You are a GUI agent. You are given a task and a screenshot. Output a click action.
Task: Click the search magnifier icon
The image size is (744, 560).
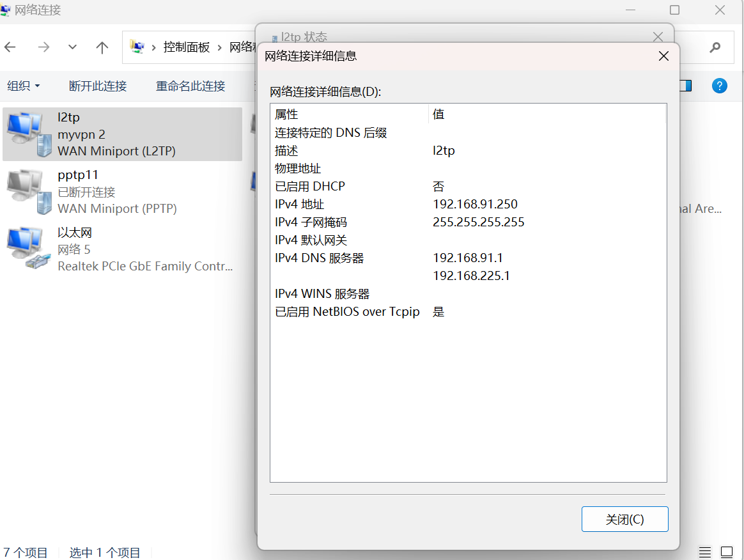click(x=715, y=47)
